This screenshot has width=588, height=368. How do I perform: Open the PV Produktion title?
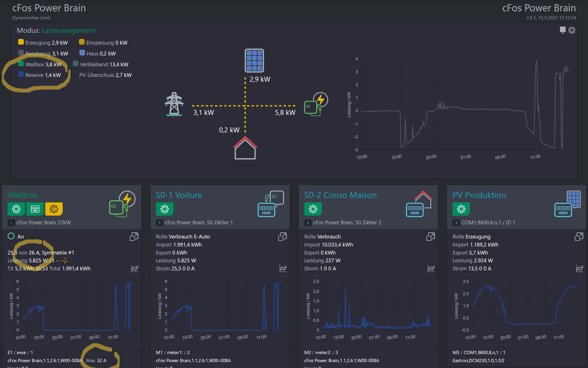[x=479, y=195]
